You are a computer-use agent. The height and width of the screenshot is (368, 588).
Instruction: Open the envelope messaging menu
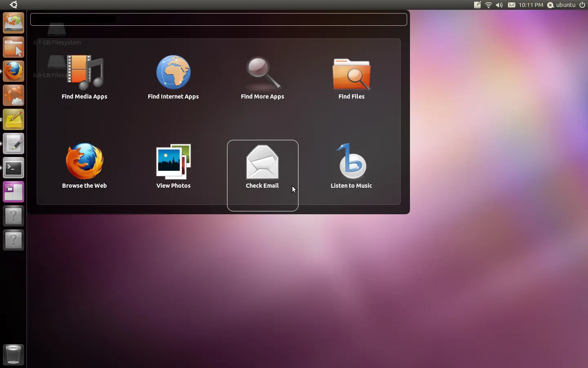[511, 5]
